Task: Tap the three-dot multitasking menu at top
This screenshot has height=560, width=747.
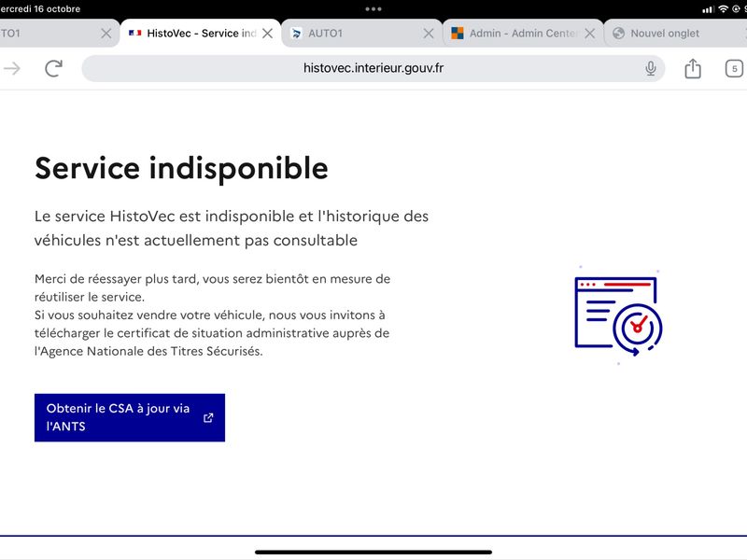Action: [373, 8]
